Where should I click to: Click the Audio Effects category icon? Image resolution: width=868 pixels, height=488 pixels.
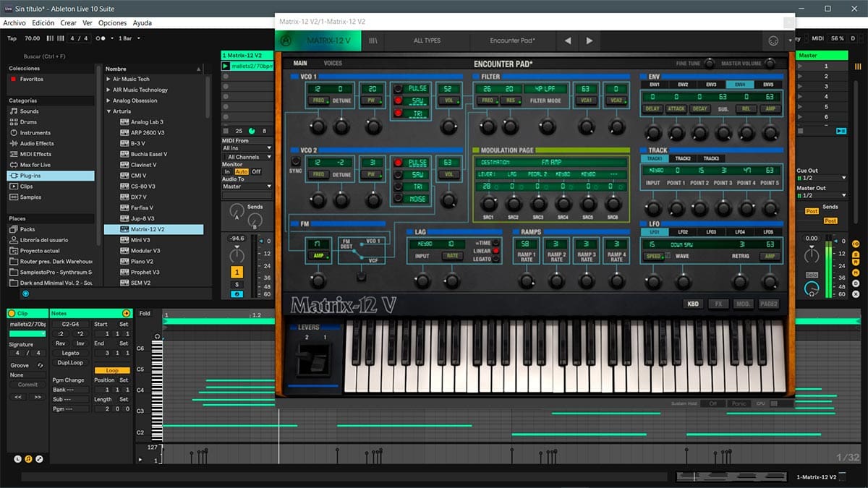coord(13,144)
